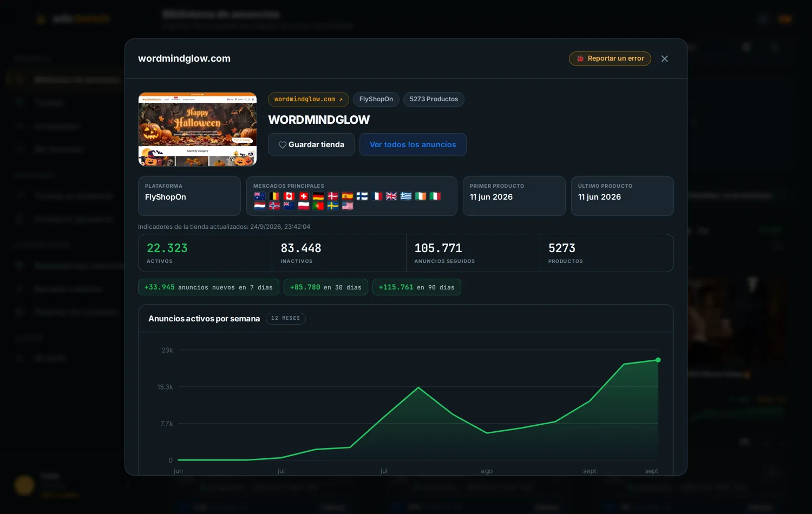This screenshot has height=514, width=812.
Task: Click the WORDMINDGLOW store name heading
Action: [319, 120]
